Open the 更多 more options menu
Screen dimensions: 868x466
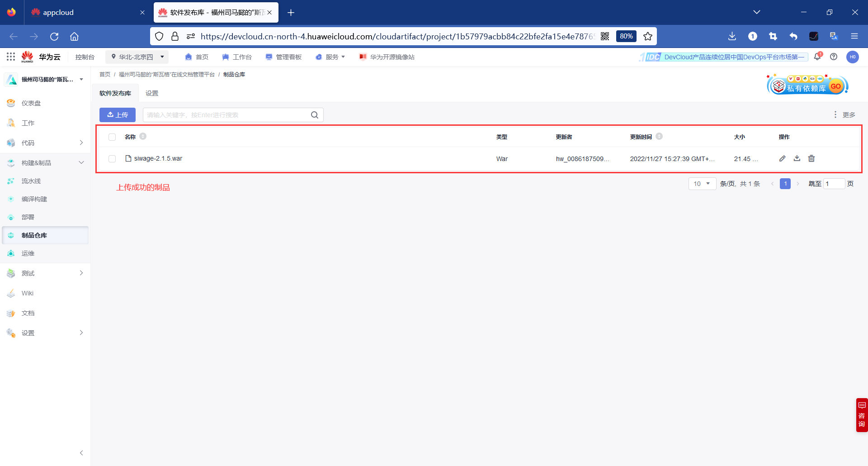844,115
